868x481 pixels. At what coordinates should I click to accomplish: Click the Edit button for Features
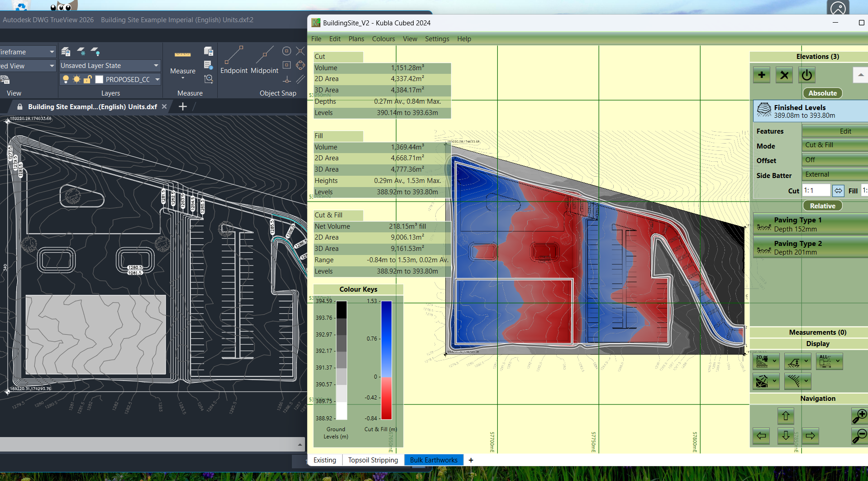[x=835, y=131]
